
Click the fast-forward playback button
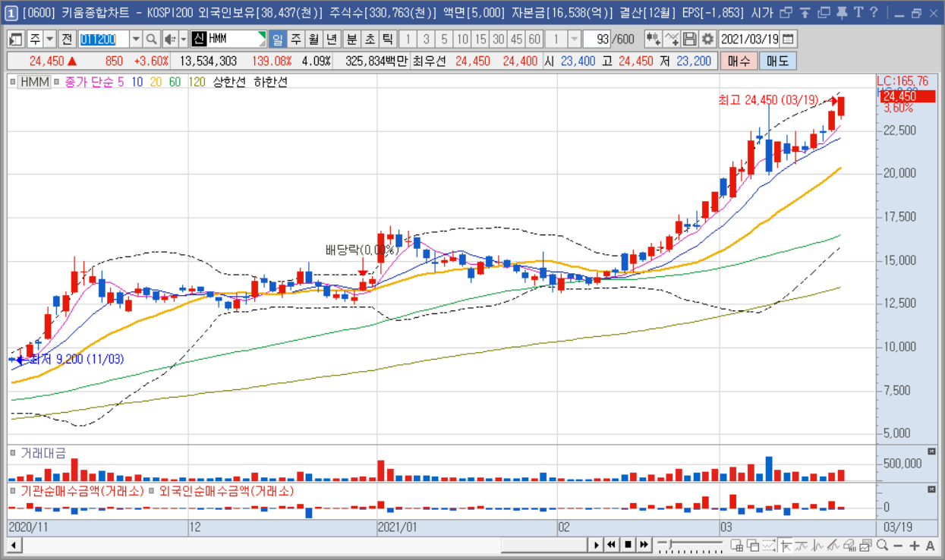pyautogui.click(x=644, y=545)
